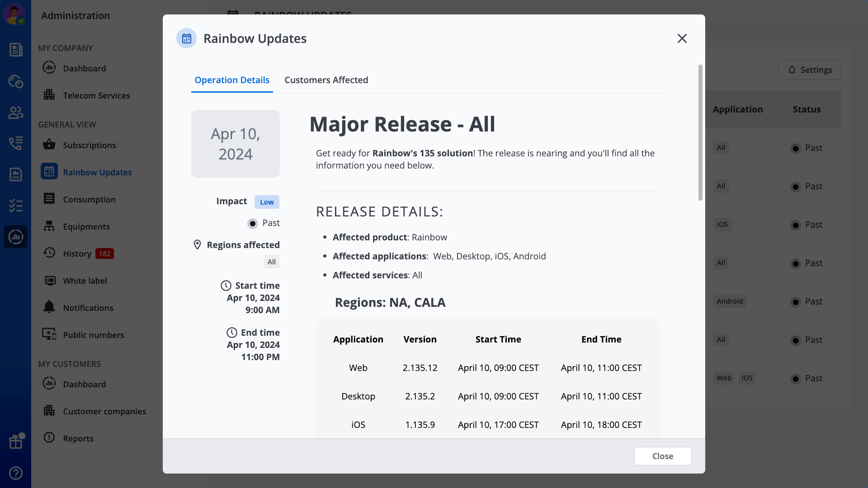Open the news document icon in left rail

point(16,50)
